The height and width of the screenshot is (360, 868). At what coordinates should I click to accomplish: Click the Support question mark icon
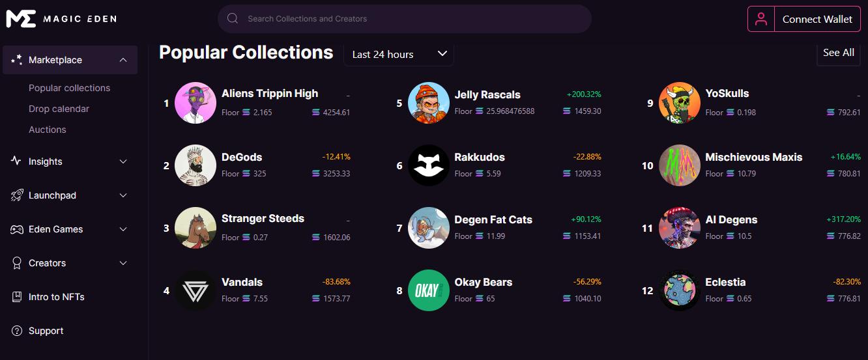[17, 331]
